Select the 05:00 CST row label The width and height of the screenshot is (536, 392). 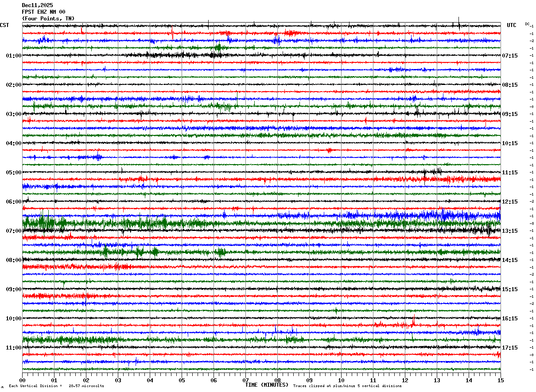click(14, 173)
